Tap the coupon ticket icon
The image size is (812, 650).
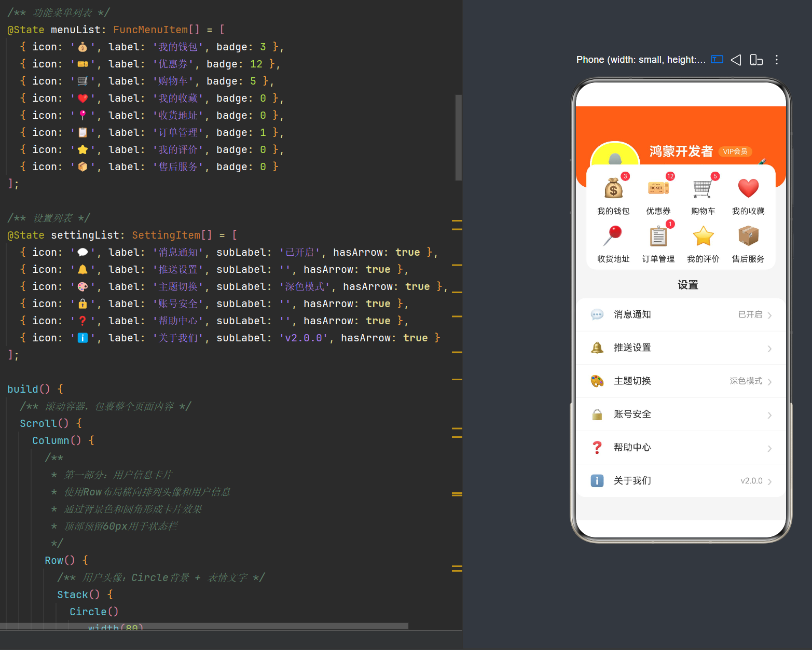[x=658, y=188]
